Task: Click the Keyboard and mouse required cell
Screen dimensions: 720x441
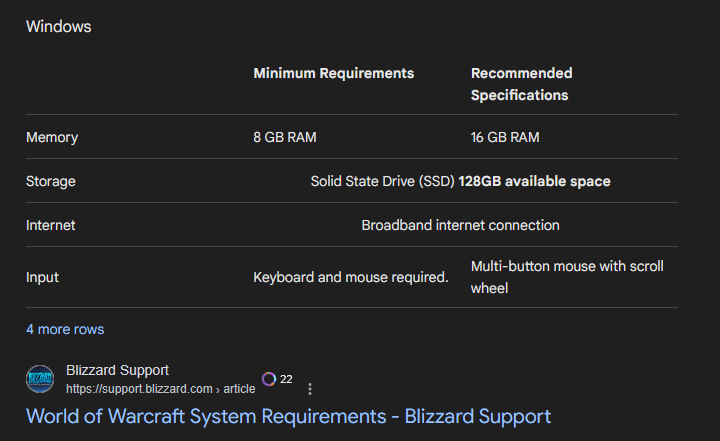Action: pyautogui.click(x=350, y=277)
